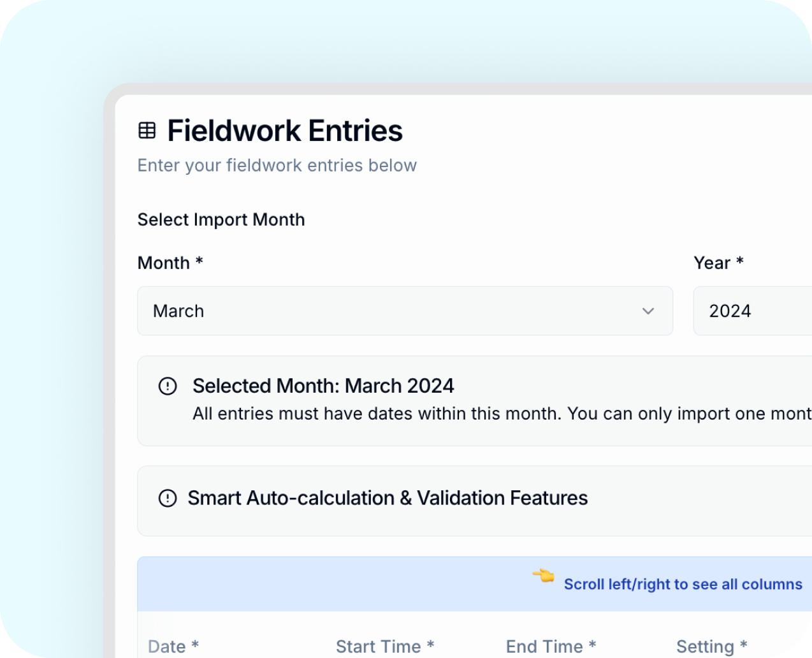Image resolution: width=812 pixels, height=658 pixels.
Task: Click the Selected Month: March 2024 banner
Action: (382, 400)
